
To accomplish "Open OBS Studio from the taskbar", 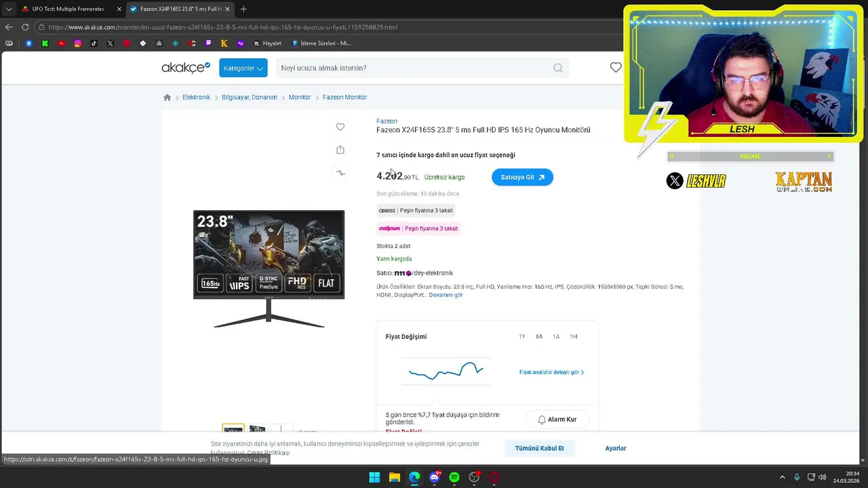I will coord(475,477).
